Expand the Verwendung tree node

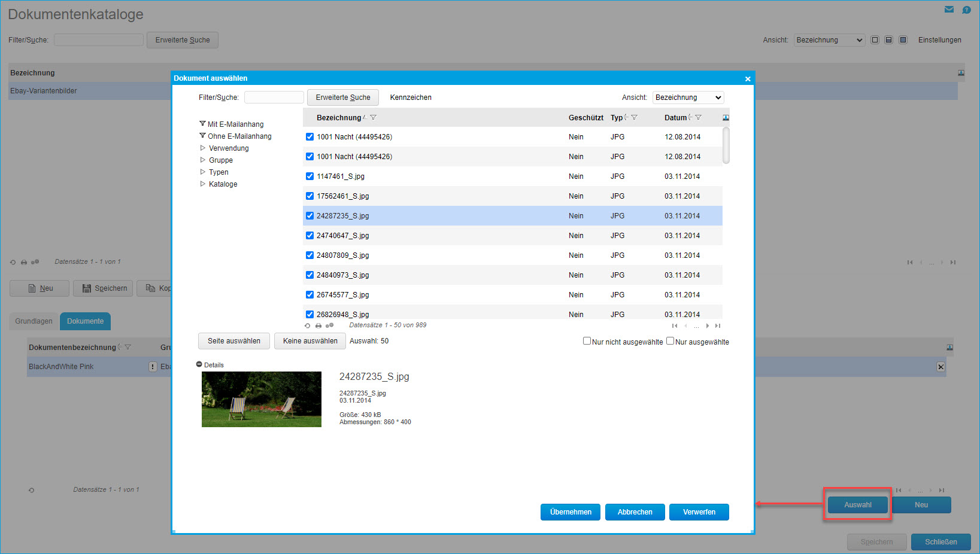[203, 148]
